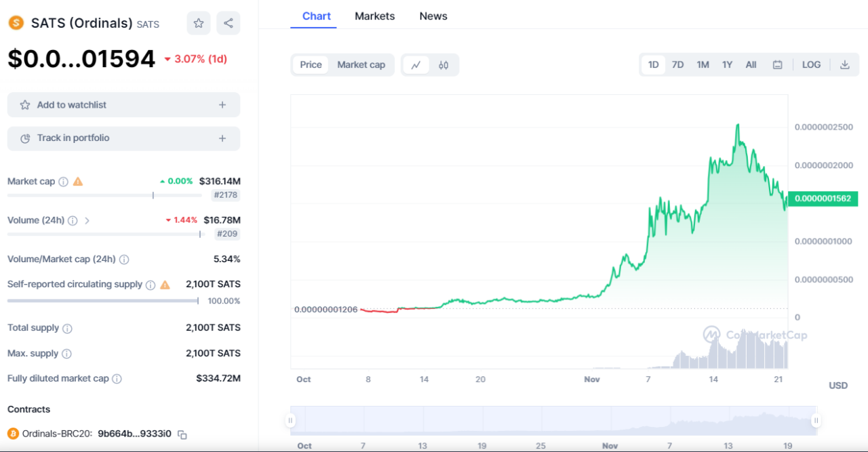Click the star icon next to SATS (Ordinals)

[198, 23]
